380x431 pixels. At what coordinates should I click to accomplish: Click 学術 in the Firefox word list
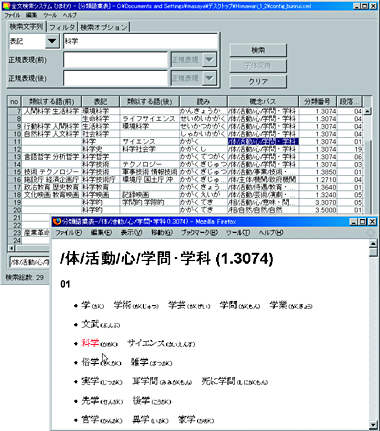pos(122,305)
